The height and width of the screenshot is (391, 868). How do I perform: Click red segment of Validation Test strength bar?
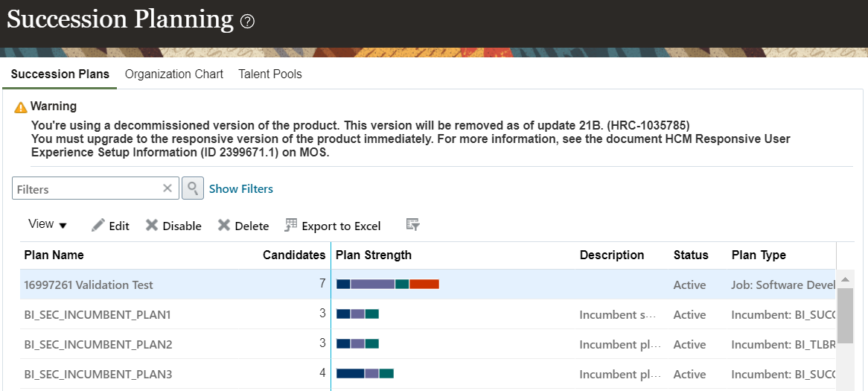[424, 284]
